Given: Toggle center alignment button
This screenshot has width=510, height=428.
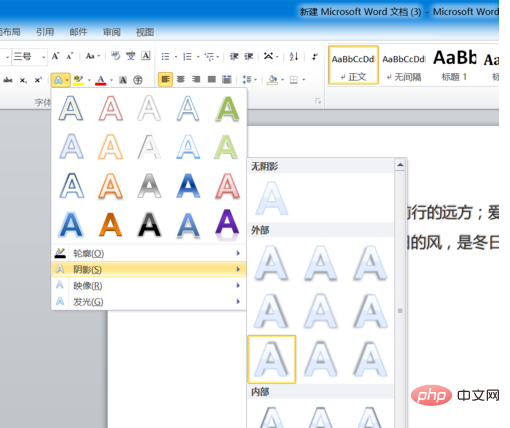Looking at the screenshot, I should (x=181, y=79).
